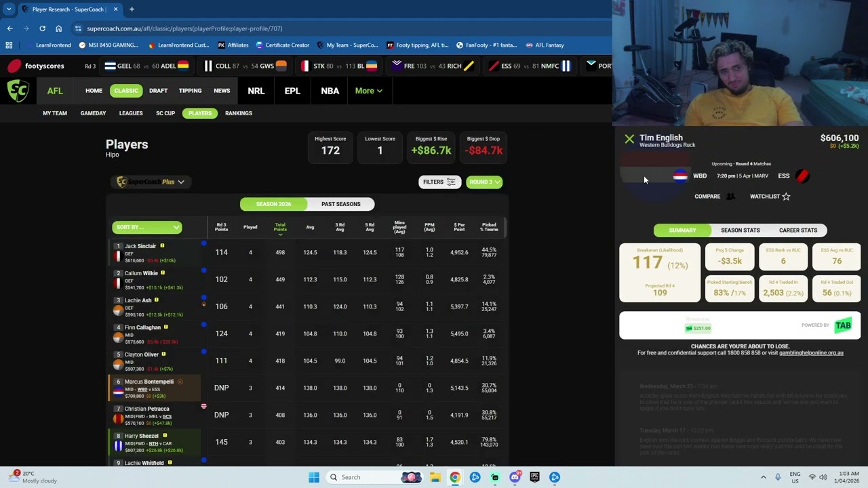Click the browser home icon
This screenshot has height=488, width=868.
(x=58, y=28)
